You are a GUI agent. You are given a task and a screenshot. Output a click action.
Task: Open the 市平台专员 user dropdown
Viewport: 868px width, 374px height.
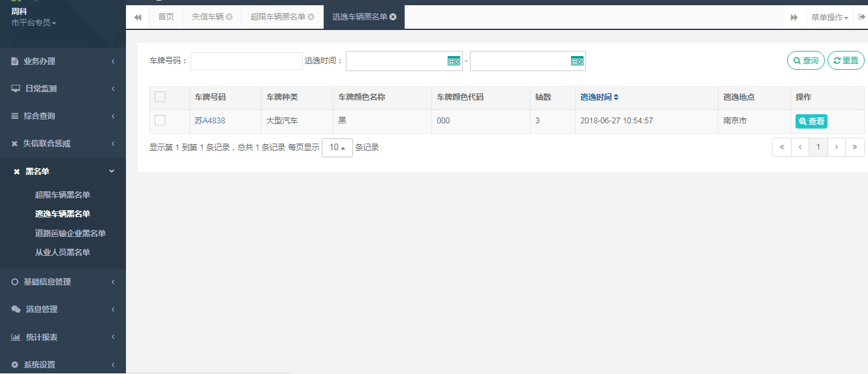pyautogui.click(x=34, y=23)
